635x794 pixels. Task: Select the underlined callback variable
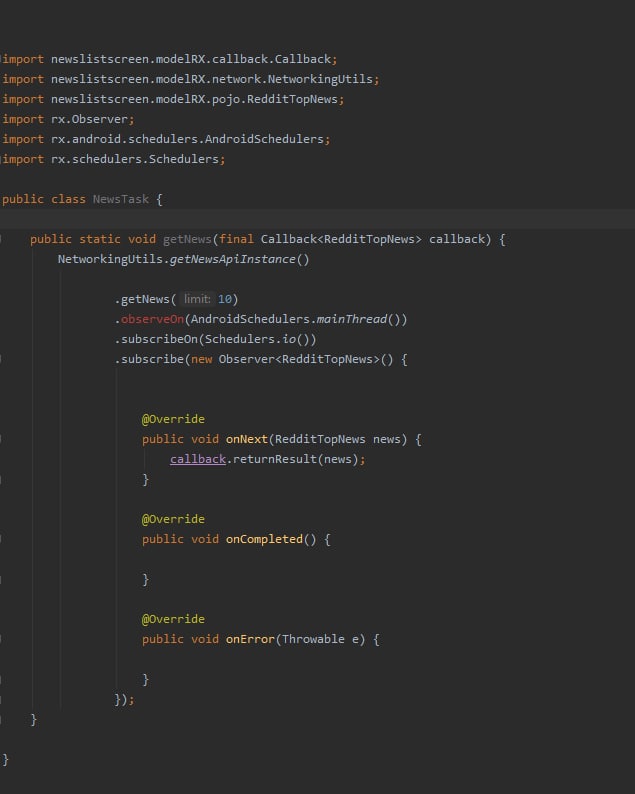(197, 459)
